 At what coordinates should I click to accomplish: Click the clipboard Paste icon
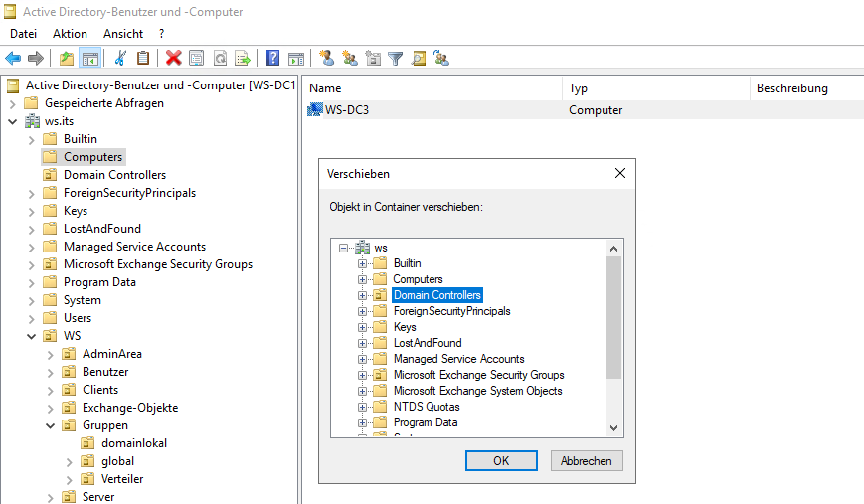[x=143, y=58]
